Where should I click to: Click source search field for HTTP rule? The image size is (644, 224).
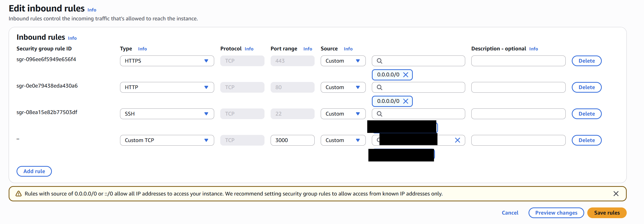pos(418,87)
